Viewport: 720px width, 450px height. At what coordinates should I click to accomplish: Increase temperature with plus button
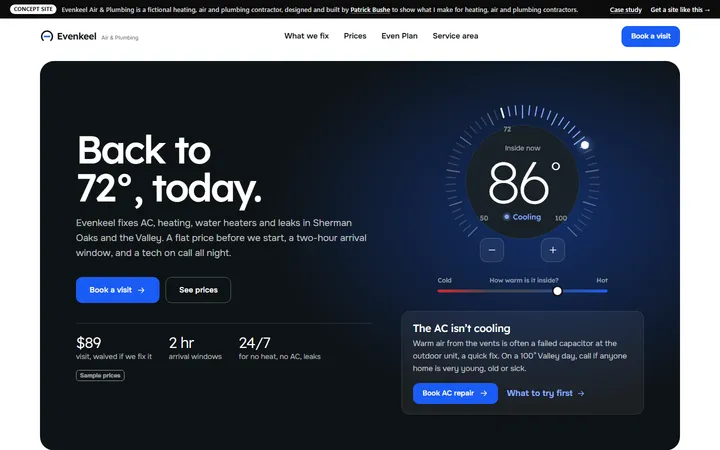tap(553, 250)
